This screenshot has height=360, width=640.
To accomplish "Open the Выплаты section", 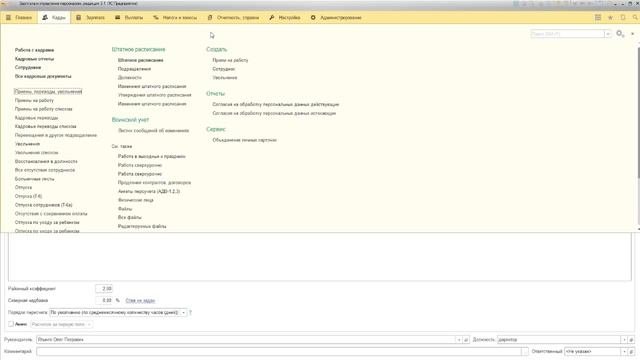I will [x=129, y=18].
